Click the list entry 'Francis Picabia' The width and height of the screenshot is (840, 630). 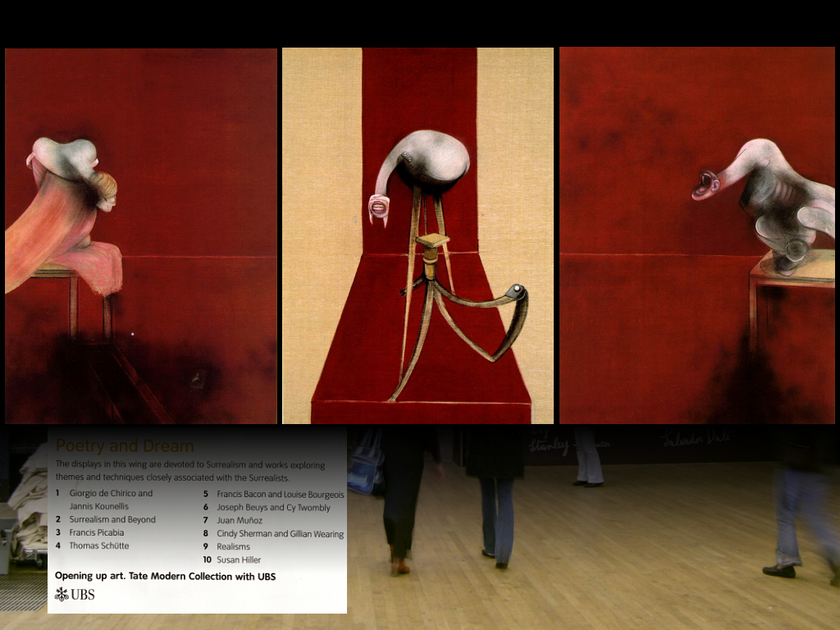(97, 532)
